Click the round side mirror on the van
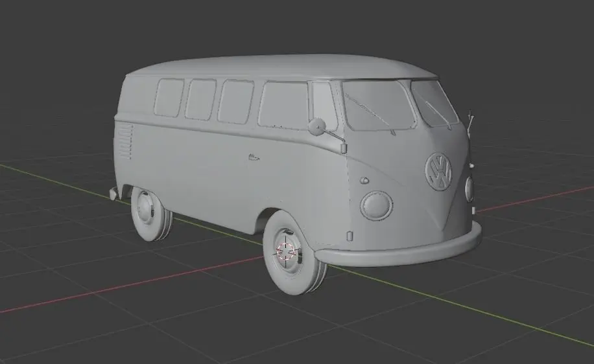This screenshot has height=364, width=594. [x=316, y=126]
